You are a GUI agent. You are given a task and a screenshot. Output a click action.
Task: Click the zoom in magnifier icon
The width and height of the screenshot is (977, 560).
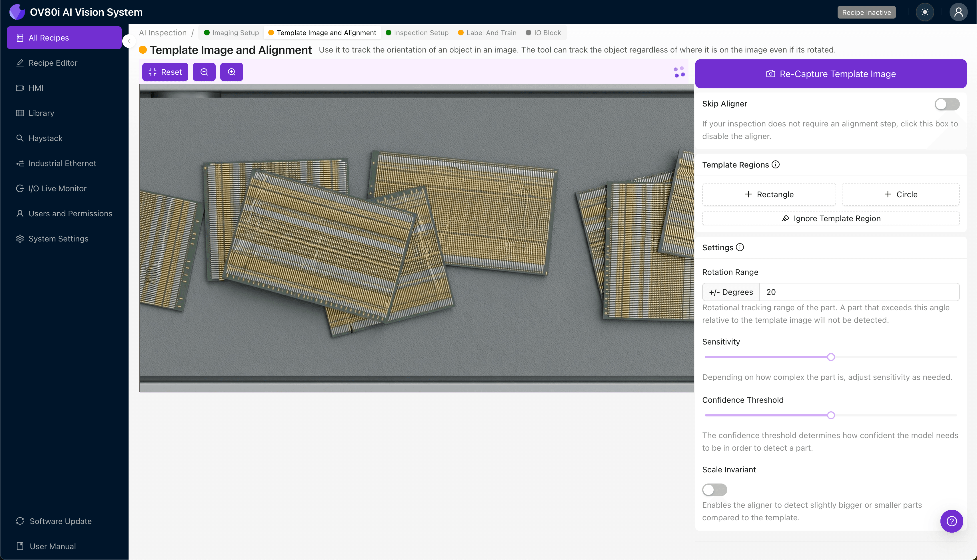[231, 72]
